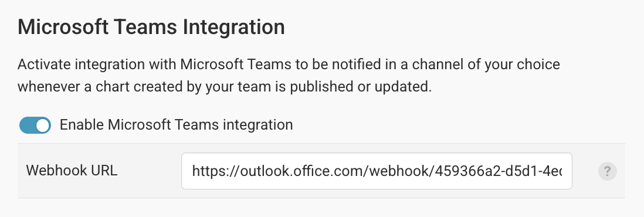Open the help question mark icon beside Webhook URL
644x217 pixels.
607,171
